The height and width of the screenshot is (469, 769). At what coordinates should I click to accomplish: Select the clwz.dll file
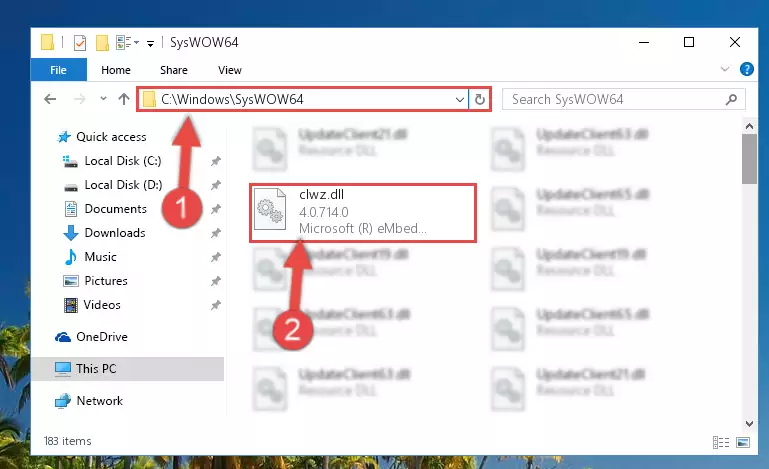point(363,212)
